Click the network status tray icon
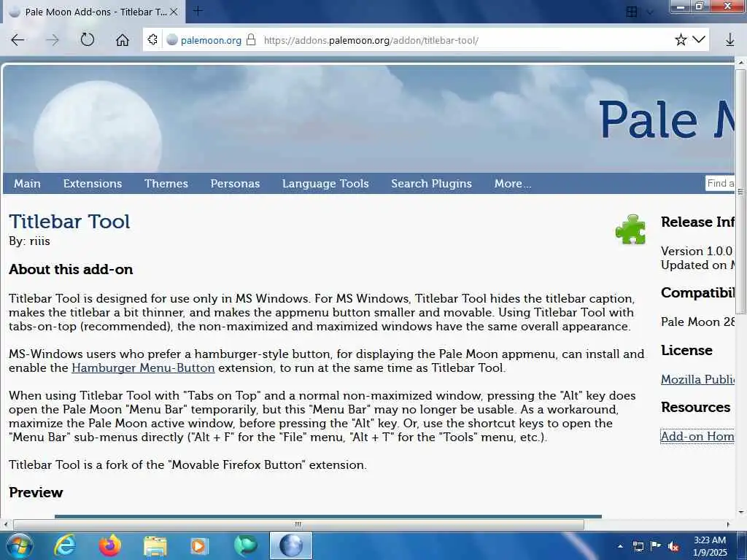Viewport: 747px width, 560px height. tap(638, 546)
